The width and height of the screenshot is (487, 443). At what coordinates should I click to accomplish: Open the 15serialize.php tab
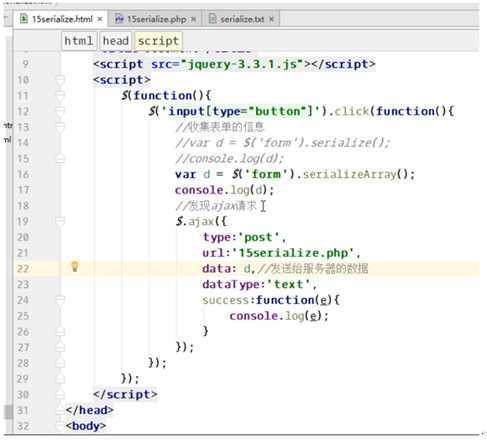coord(156,19)
